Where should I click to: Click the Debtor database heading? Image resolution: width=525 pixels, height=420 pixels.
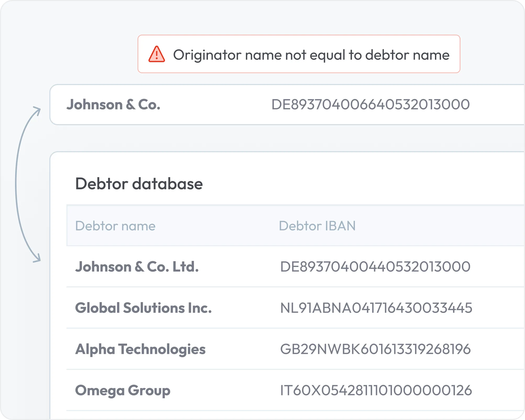point(139,183)
